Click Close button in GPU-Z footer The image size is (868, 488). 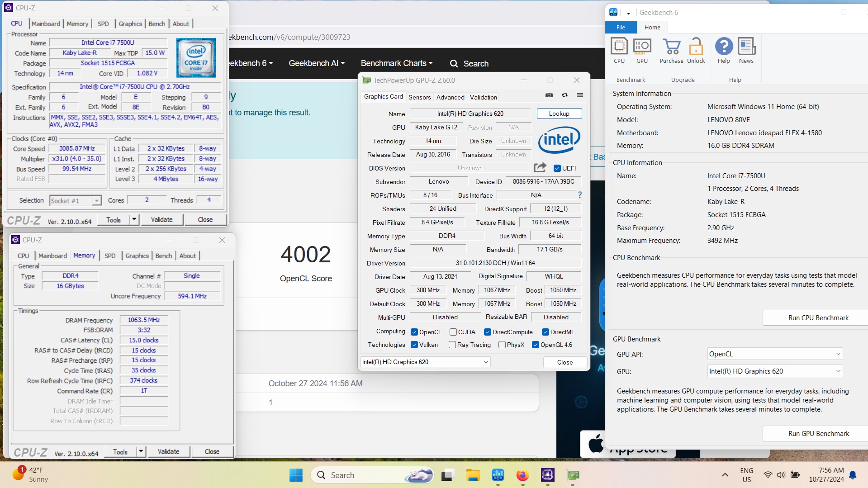pos(564,362)
